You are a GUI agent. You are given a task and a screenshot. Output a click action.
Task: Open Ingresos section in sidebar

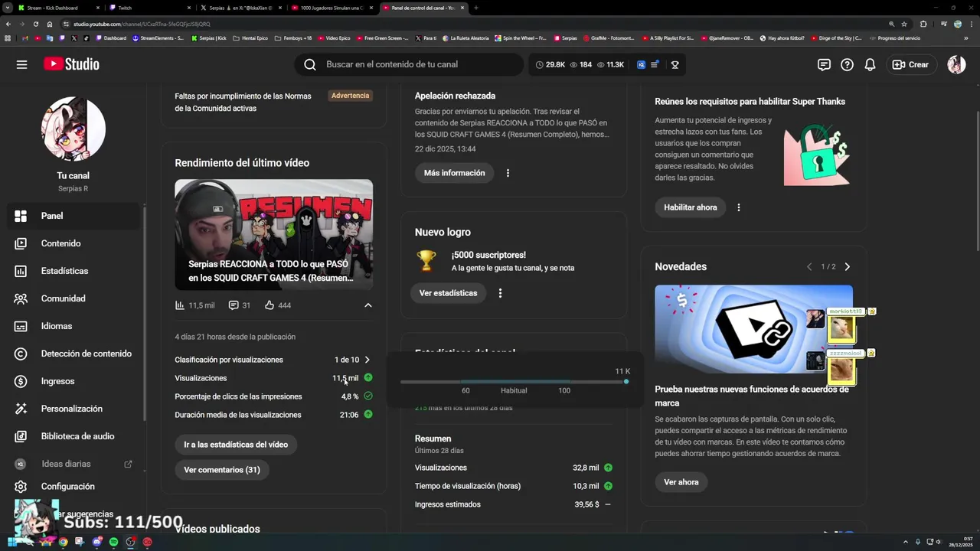coord(72,381)
